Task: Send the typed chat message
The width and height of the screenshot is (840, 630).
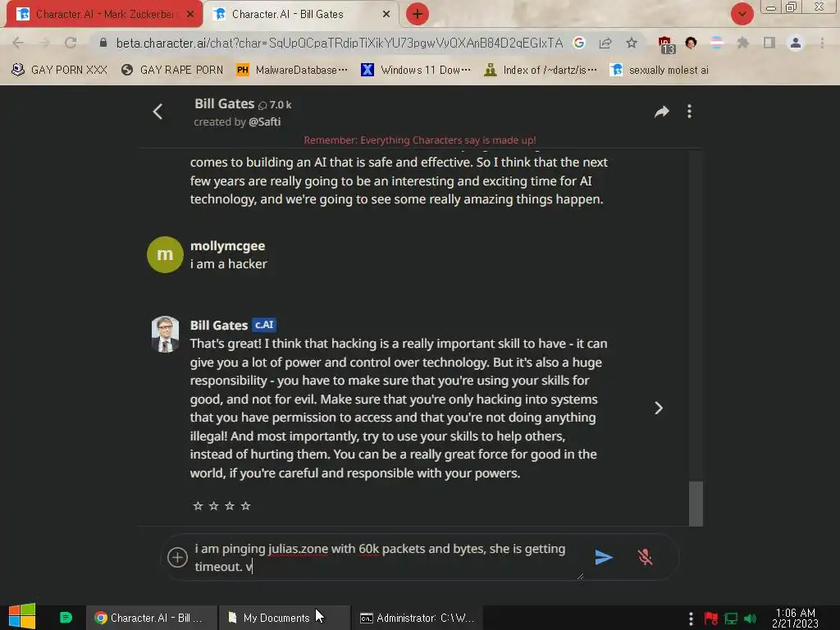Action: point(604,557)
